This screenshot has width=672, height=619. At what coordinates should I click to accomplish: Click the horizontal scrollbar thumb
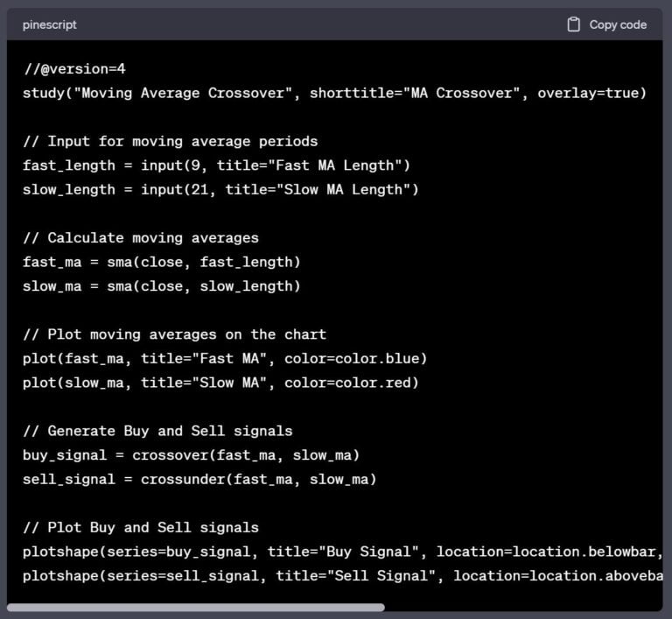click(x=196, y=607)
